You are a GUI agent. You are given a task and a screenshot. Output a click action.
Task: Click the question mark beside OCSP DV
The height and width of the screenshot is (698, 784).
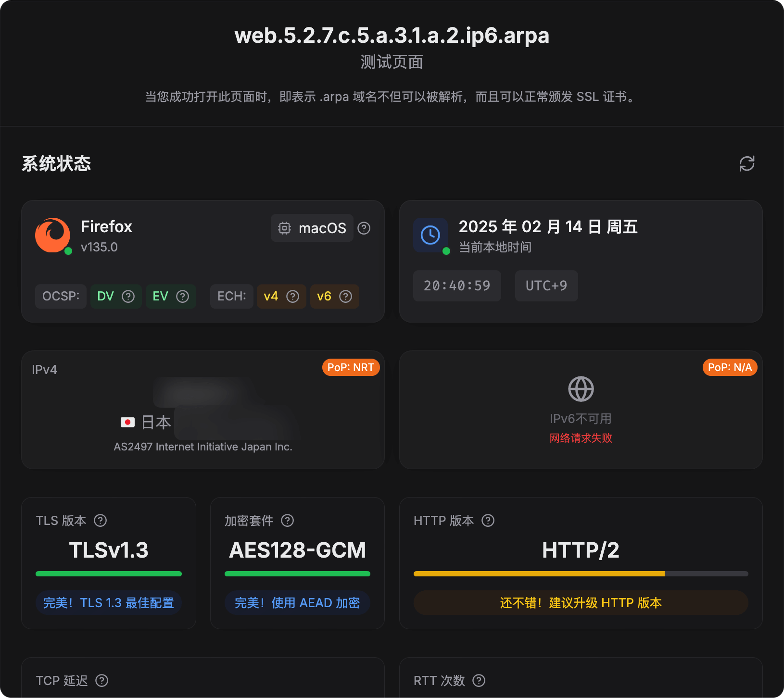128,296
